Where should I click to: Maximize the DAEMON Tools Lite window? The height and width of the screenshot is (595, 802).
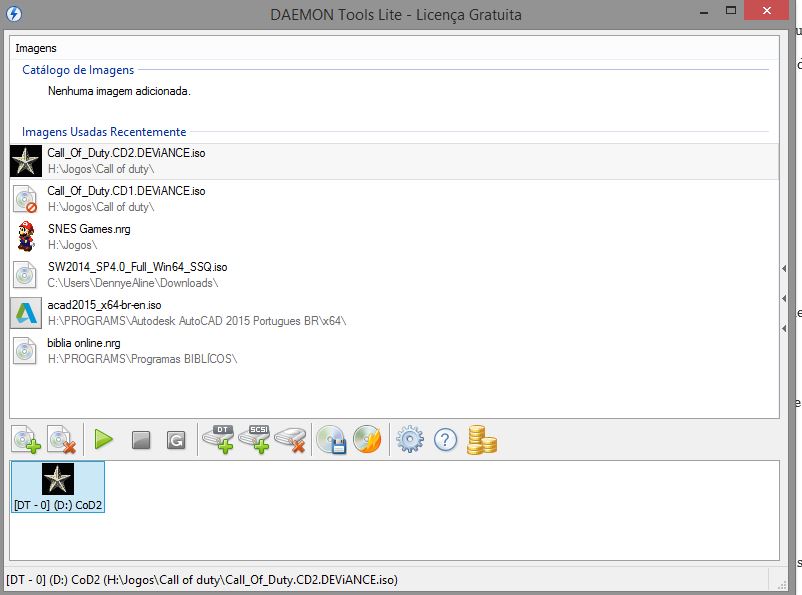pos(731,11)
